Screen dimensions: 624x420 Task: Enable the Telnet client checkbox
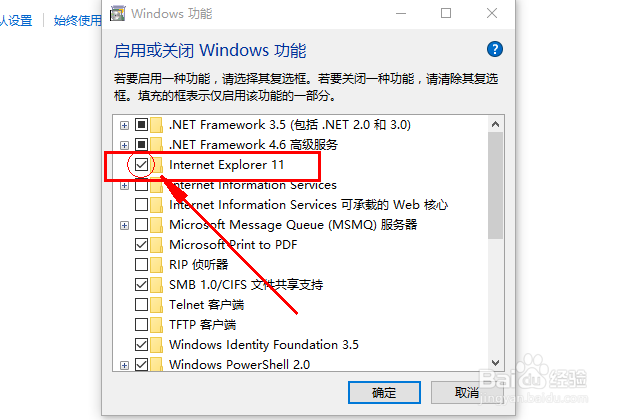141,305
